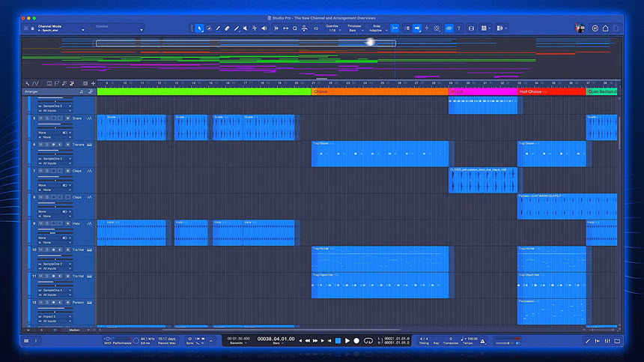
Task: Click the play button in transport
Action: click(x=347, y=340)
